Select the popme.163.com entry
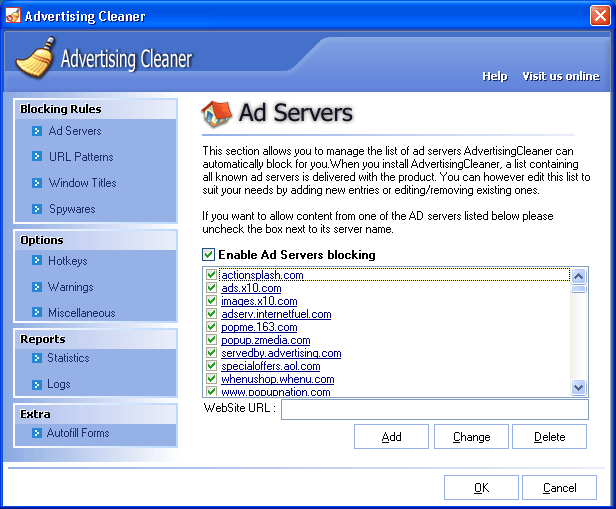Screen dimensions: 616x509 259,327
